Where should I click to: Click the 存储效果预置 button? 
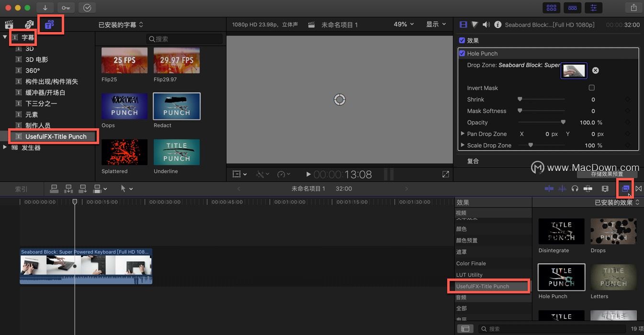click(x=607, y=174)
